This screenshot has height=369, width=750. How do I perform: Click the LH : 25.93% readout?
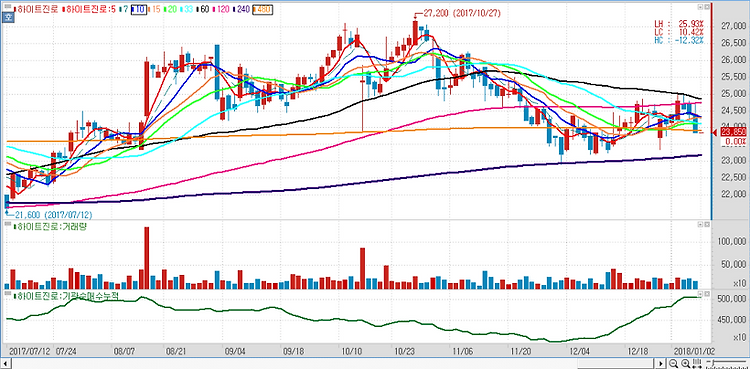tap(679, 23)
